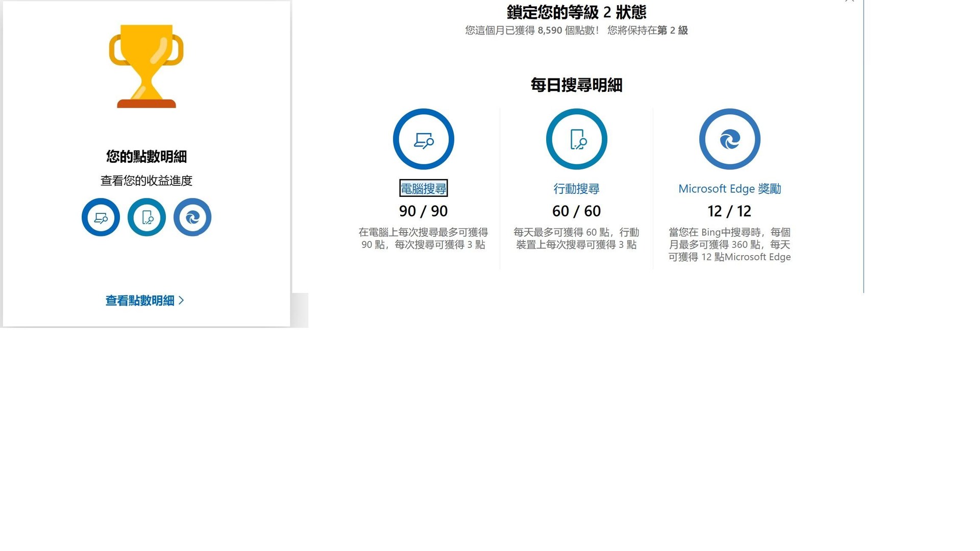The height and width of the screenshot is (551, 980).
Task: Open the 行動搜尋 link
Action: (x=576, y=189)
